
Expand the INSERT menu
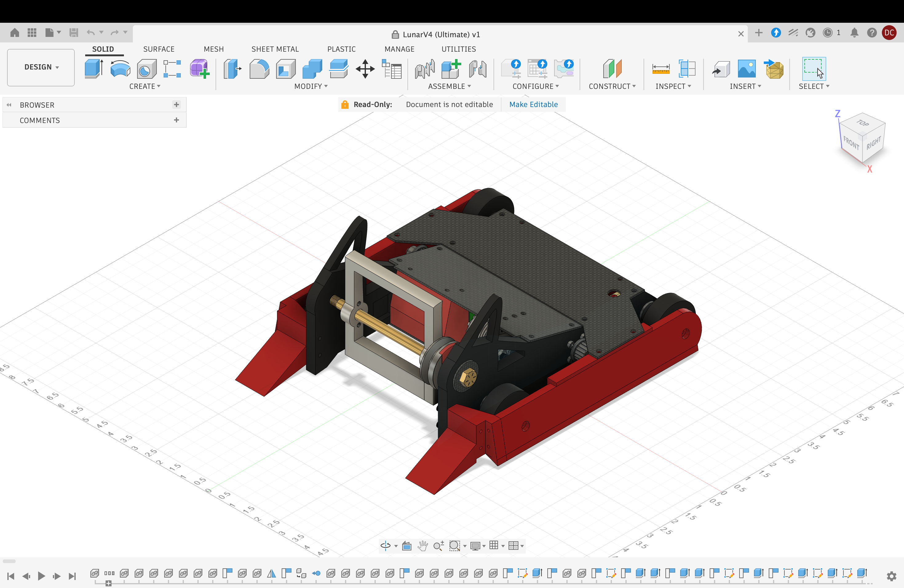pyautogui.click(x=745, y=86)
